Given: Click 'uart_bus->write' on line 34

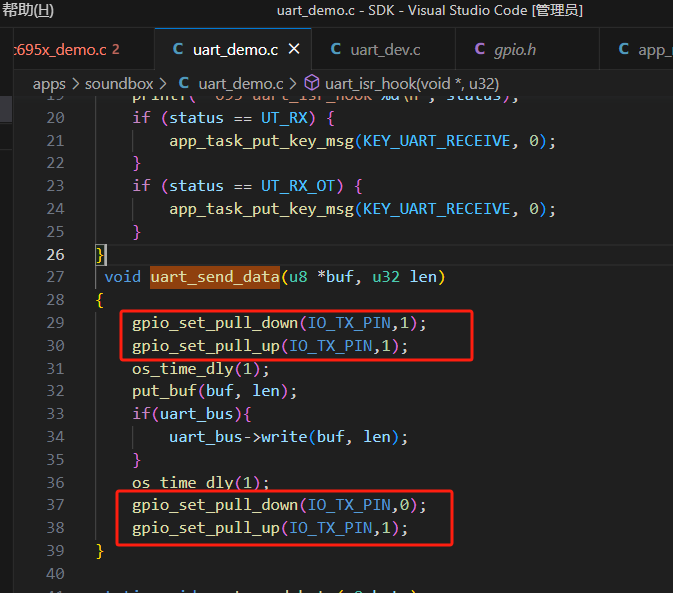Looking at the screenshot, I should 238,437.
